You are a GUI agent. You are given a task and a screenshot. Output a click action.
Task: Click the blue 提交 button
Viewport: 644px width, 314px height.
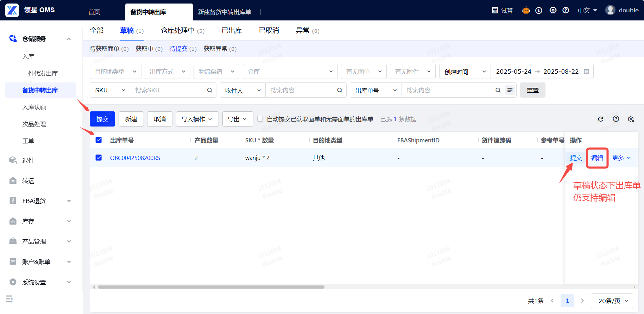click(102, 119)
